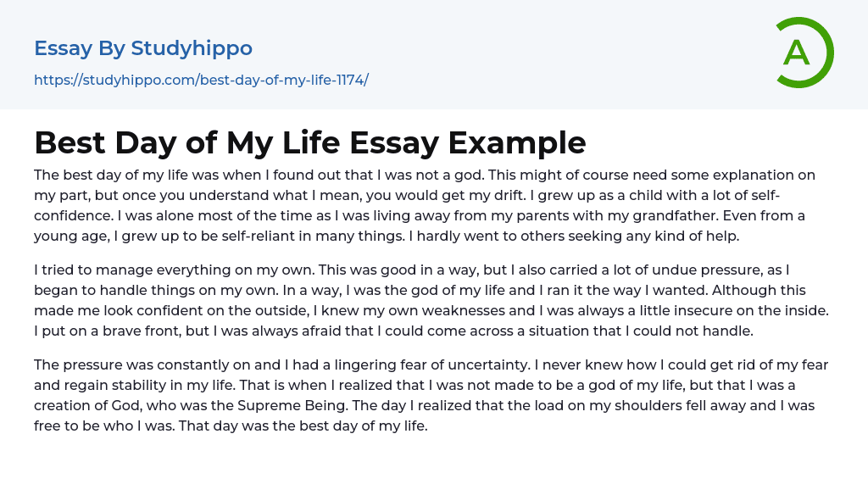Click the 'Best Day of My Life Essay Example' heading
868x484 pixels.
pyautogui.click(x=309, y=142)
